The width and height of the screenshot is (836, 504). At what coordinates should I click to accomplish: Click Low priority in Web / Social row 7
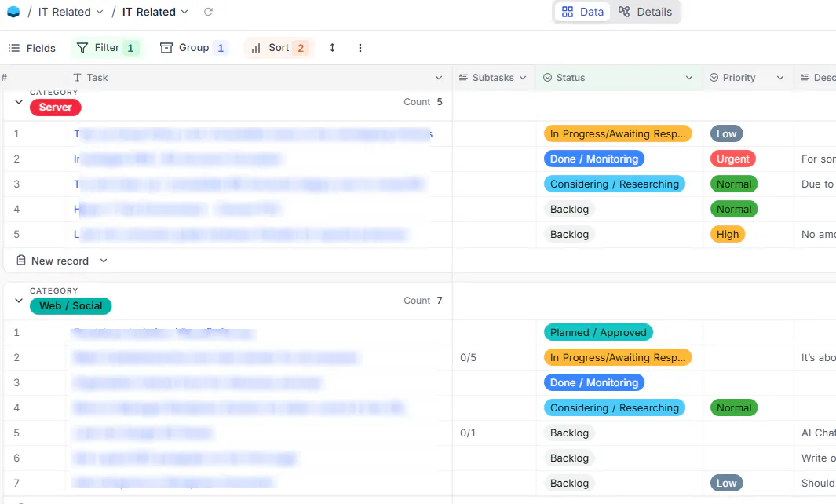pos(726,483)
